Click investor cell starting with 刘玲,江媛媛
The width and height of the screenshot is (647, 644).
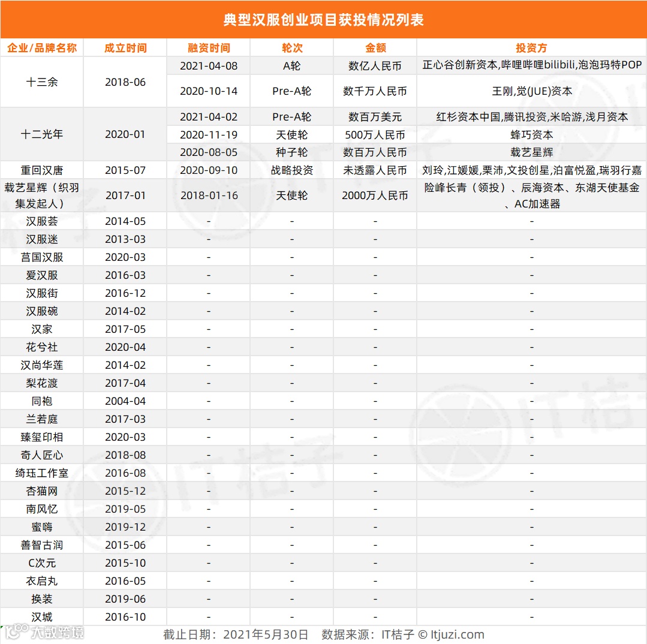coord(532,170)
